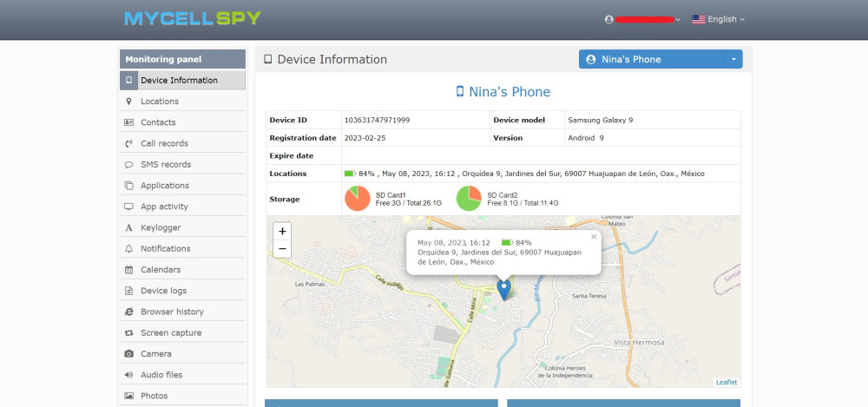Click the Device ID value 103631747971999
Screen dimensions: 868x407
click(x=377, y=120)
